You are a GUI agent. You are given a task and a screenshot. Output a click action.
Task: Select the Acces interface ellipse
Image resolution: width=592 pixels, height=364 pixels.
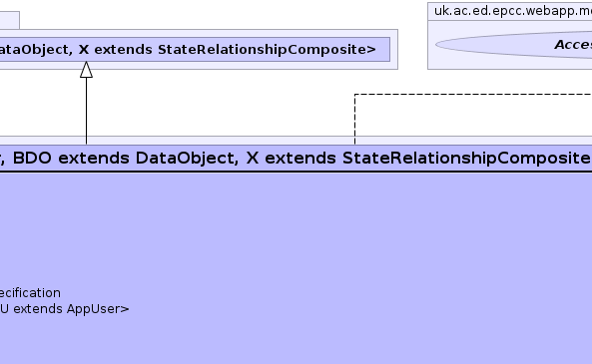coord(514,45)
